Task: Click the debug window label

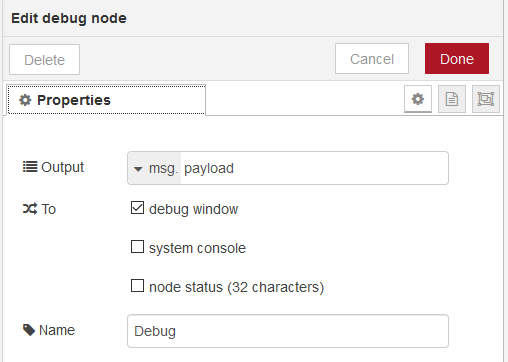Action: [193, 209]
